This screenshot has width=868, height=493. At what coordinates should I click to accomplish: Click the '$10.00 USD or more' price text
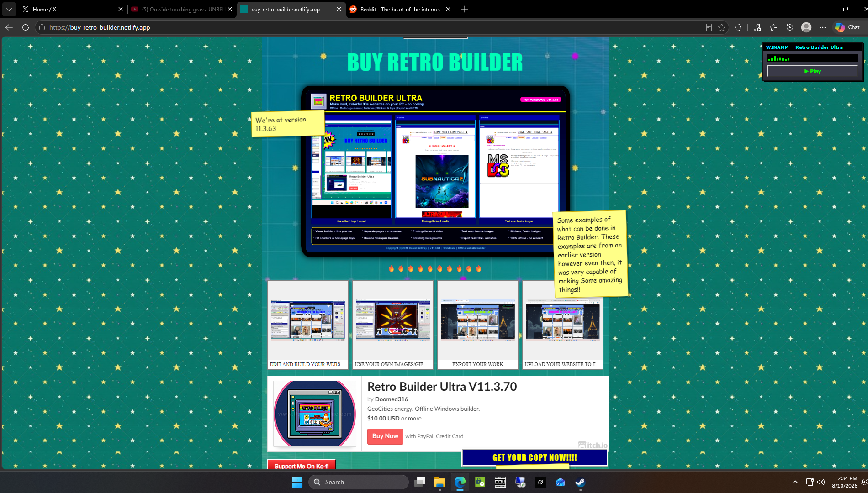394,418
